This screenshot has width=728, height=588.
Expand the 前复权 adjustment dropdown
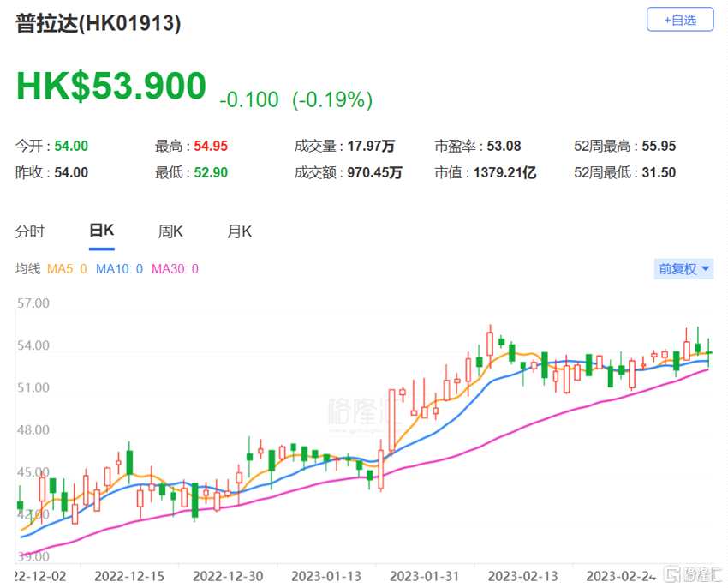click(683, 268)
